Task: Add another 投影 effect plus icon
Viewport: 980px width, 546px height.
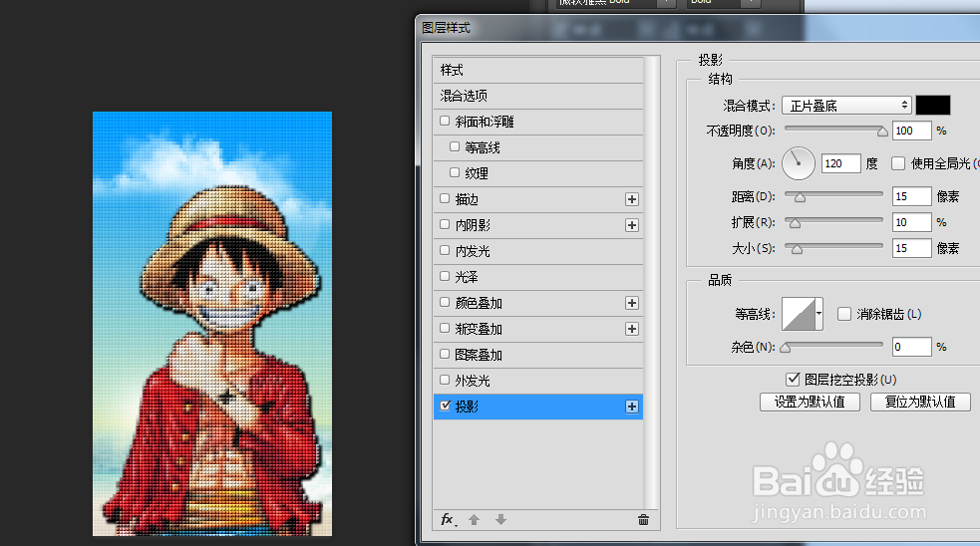Action: [x=632, y=407]
